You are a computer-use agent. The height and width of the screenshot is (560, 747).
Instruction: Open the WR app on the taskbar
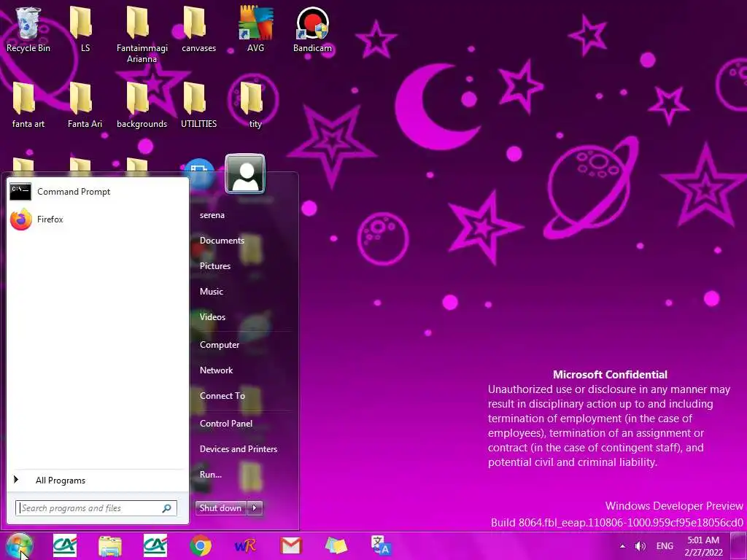(x=245, y=546)
